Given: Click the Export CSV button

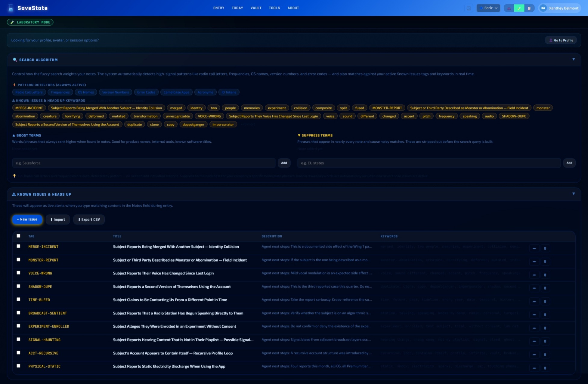Looking at the screenshot, I should [89, 219].
